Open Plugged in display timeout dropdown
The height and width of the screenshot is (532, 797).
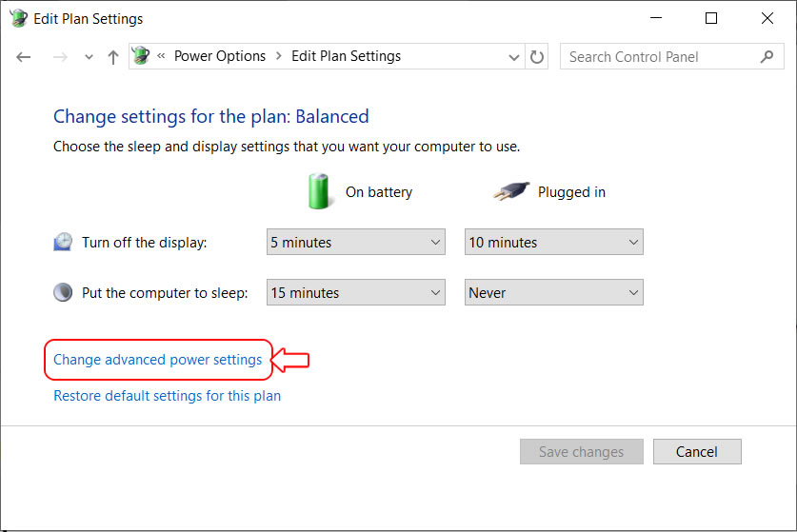coord(553,242)
